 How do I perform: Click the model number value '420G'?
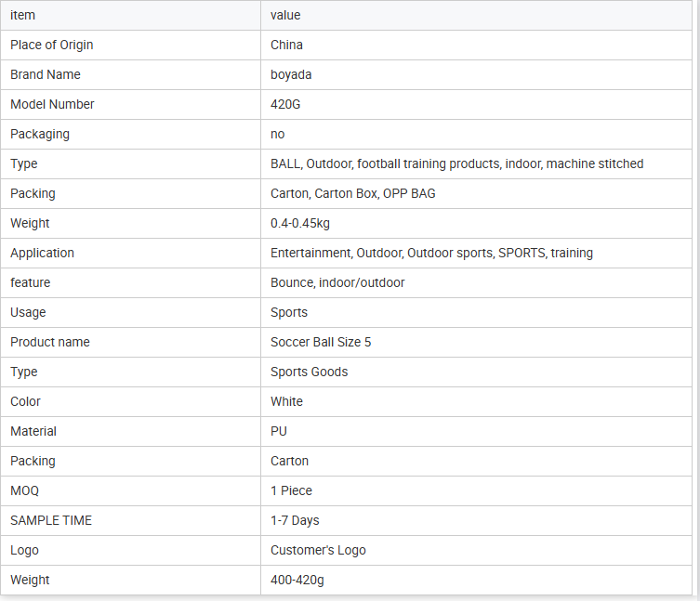(285, 104)
